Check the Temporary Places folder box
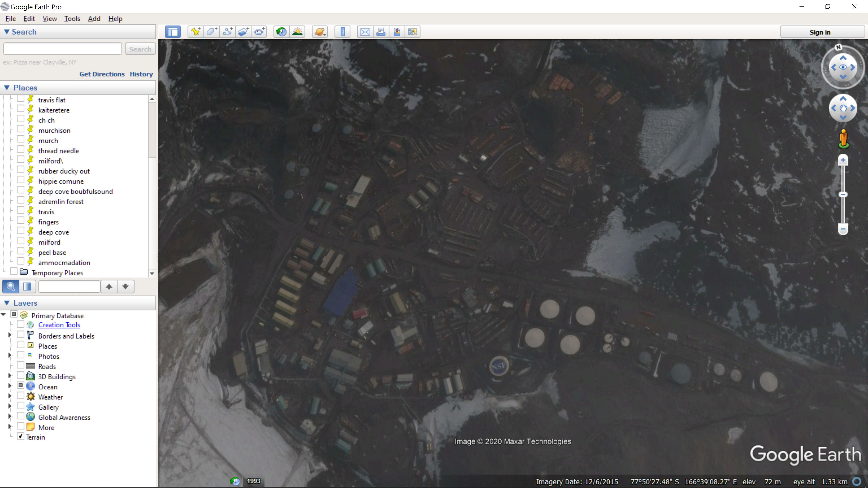The width and height of the screenshot is (868, 488). click(x=14, y=271)
